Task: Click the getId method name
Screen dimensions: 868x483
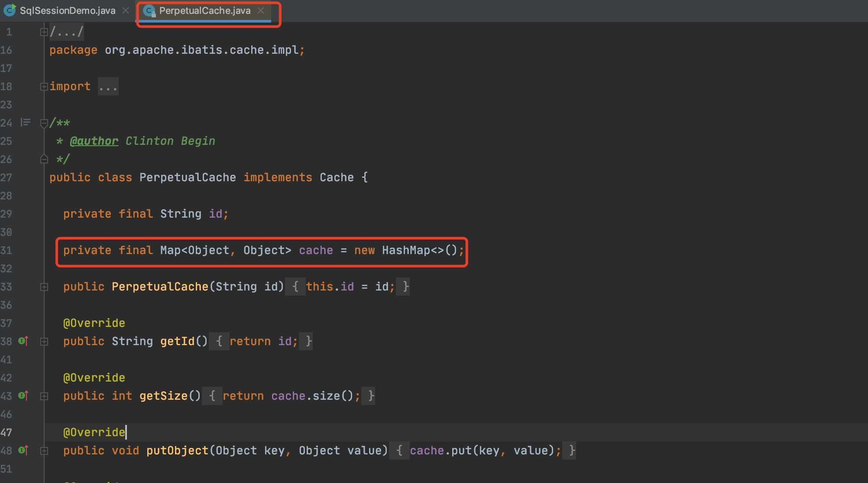Action: 177,341
